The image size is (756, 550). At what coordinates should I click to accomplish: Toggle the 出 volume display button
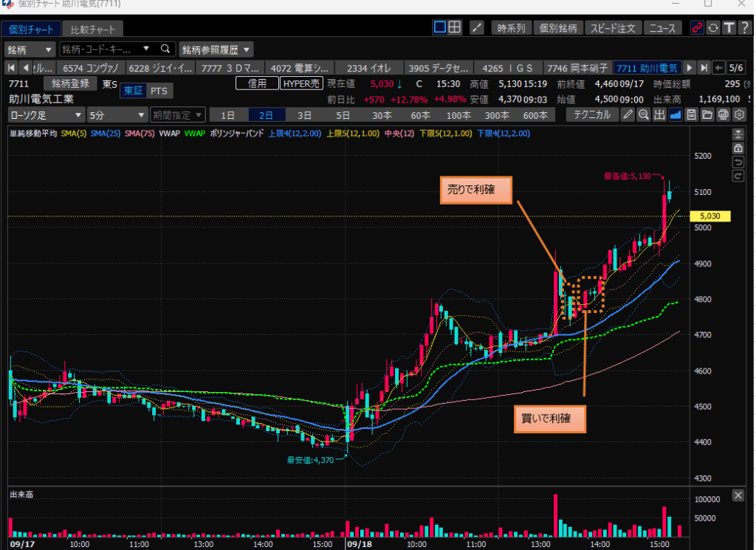coord(659,114)
